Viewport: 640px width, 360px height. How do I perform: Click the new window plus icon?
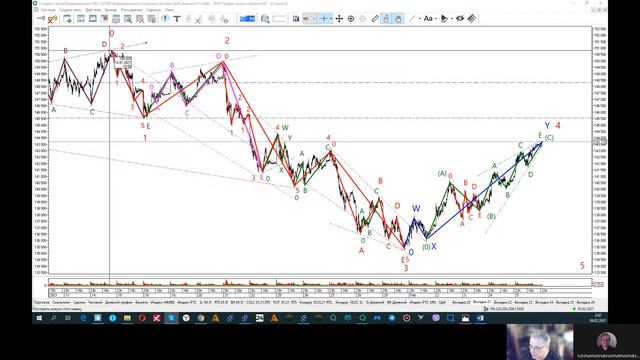click(67, 19)
